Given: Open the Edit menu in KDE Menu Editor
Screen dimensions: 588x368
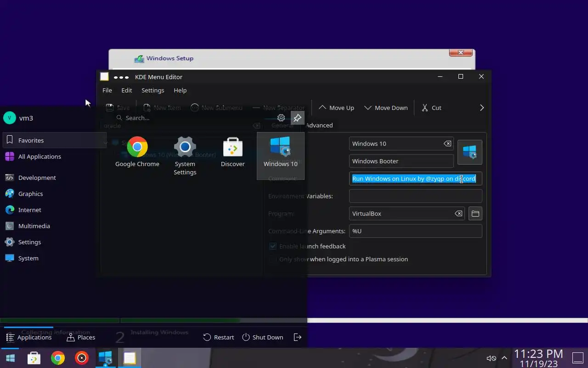Looking at the screenshot, I should [127, 90].
